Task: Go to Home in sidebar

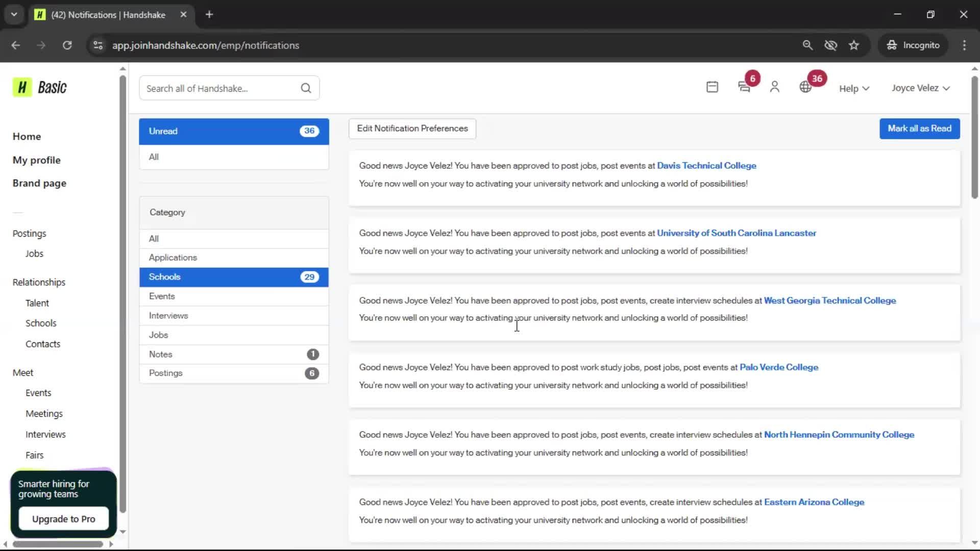Action: (x=27, y=136)
